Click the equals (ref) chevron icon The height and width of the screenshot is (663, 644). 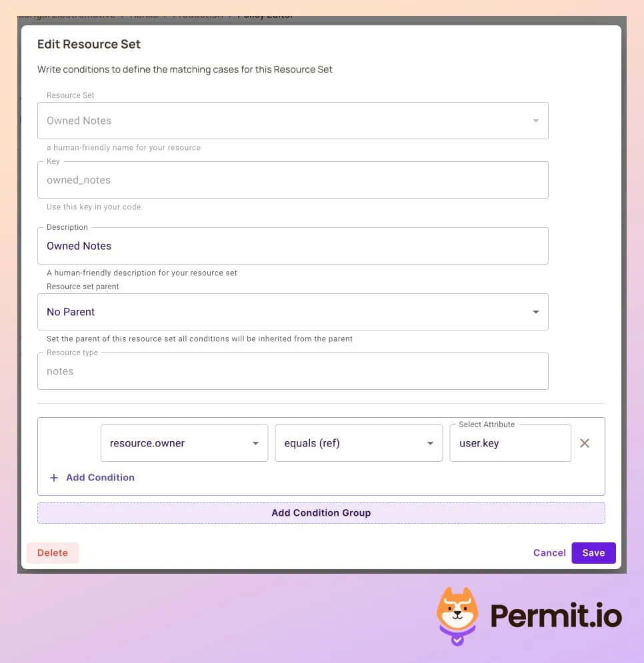pyautogui.click(x=430, y=442)
